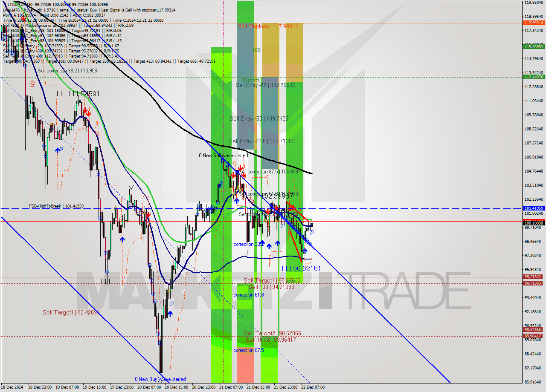
Task: Click red 89.96417 price axis tag
Action: pos(534,336)
